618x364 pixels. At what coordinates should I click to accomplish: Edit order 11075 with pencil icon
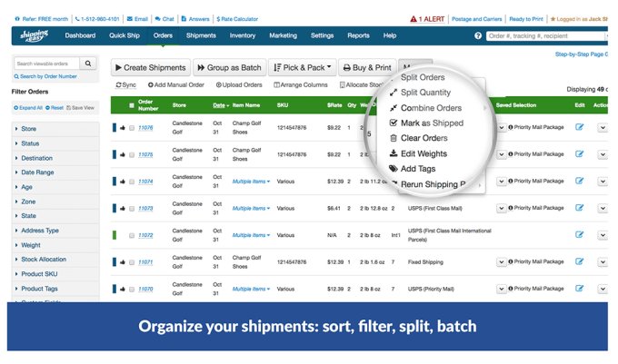click(579, 154)
